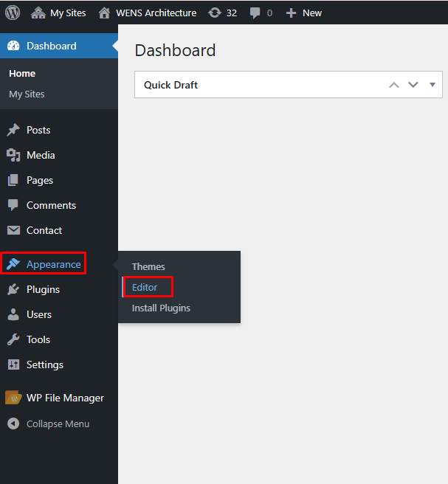The height and width of the screenshot is (484, 448).
Task: Click the Appearance paintbrush icon
Action: coord(13,264)
